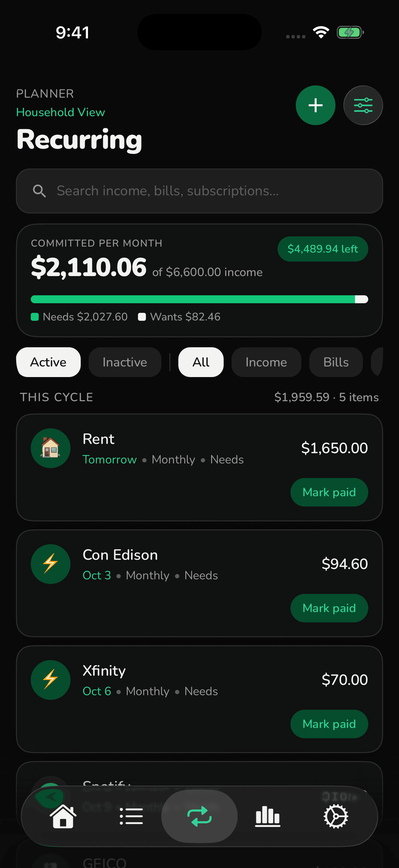Tap the Rent house icon
The image size is (399, 868).
(x=51, y=448)
